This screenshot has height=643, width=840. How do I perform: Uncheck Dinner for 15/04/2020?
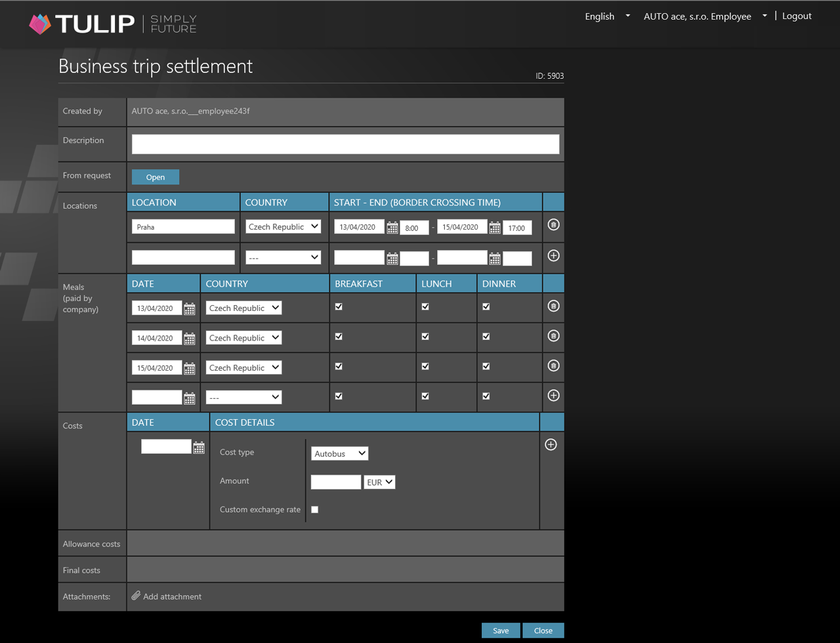pos(486,365)
